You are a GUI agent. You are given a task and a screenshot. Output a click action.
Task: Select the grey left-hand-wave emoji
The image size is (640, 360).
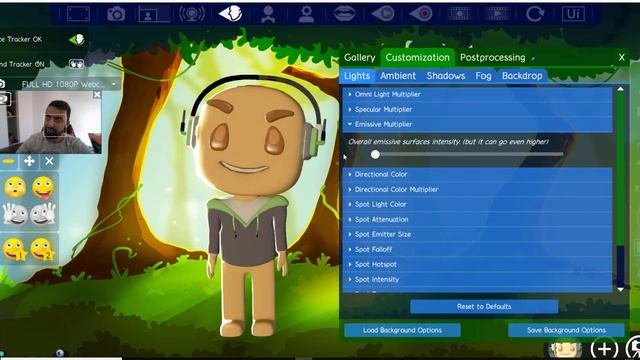[x=15, y=214]
